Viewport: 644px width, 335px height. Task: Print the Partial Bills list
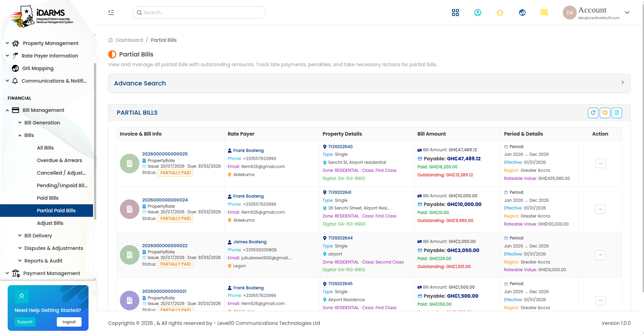coord(605,113)
